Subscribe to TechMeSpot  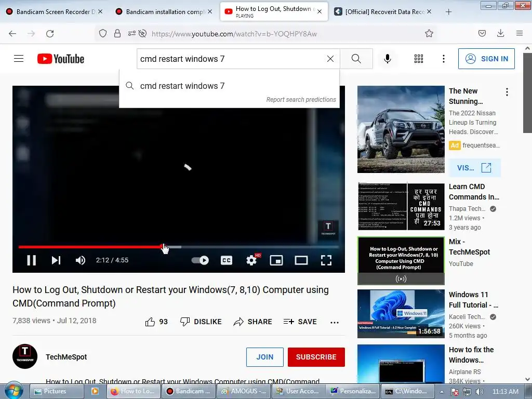pyautogui.click(x=316, y=357)
